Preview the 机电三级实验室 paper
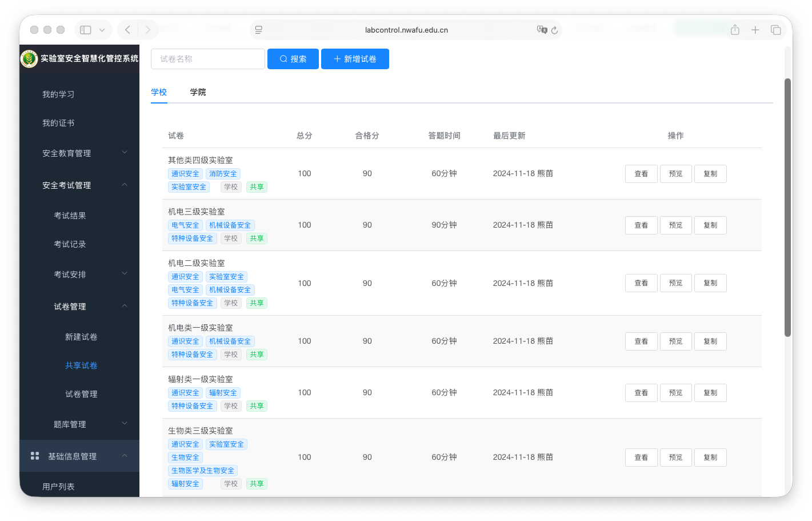The width and height of the screenshot is (812, 521). (675, 225)
